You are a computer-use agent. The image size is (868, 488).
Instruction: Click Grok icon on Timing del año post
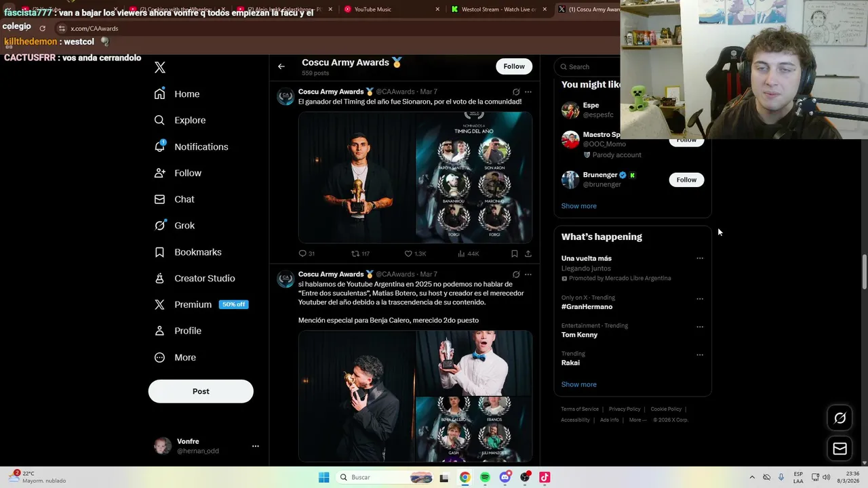(x=516, y=91)
